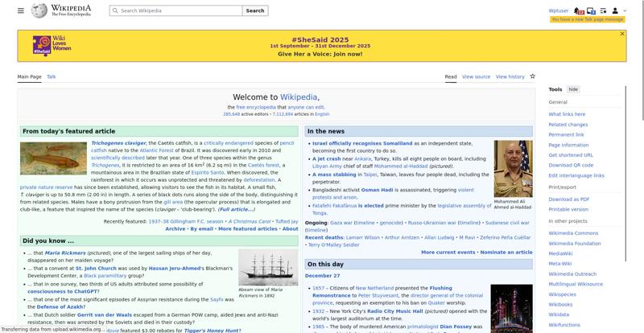Dismiss the #SheSaid banner
The width and height of the screenshot is (644, 333).
[622, 34]
